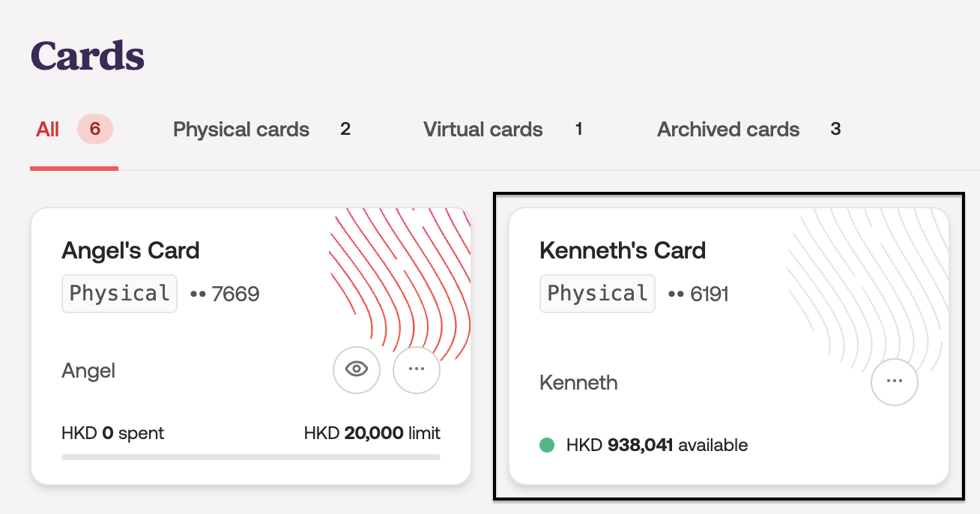Viewport: 980px width, 514px height.
Task: Click the card number ending 6191
Action: pyautogui.click(x=698, y=294)
